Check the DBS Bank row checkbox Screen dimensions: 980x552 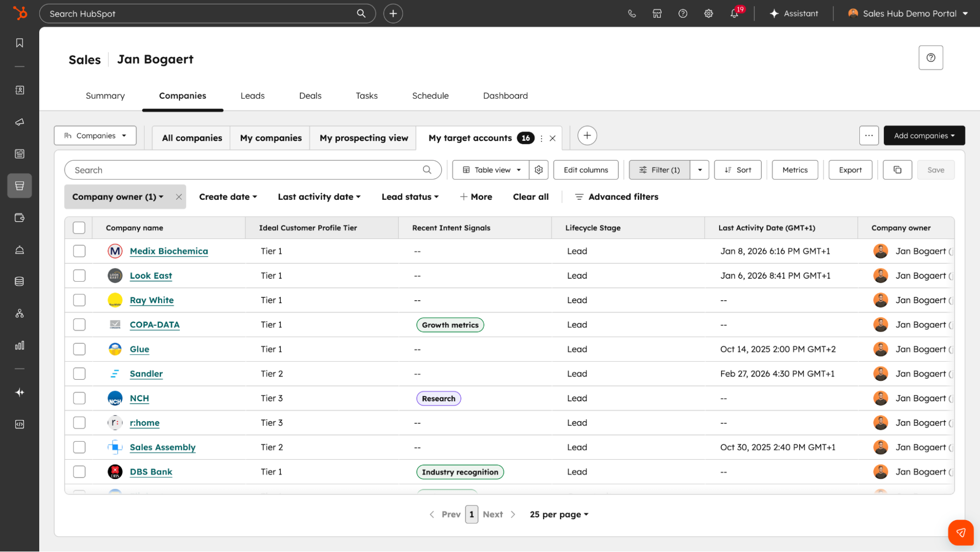(79, 472)
